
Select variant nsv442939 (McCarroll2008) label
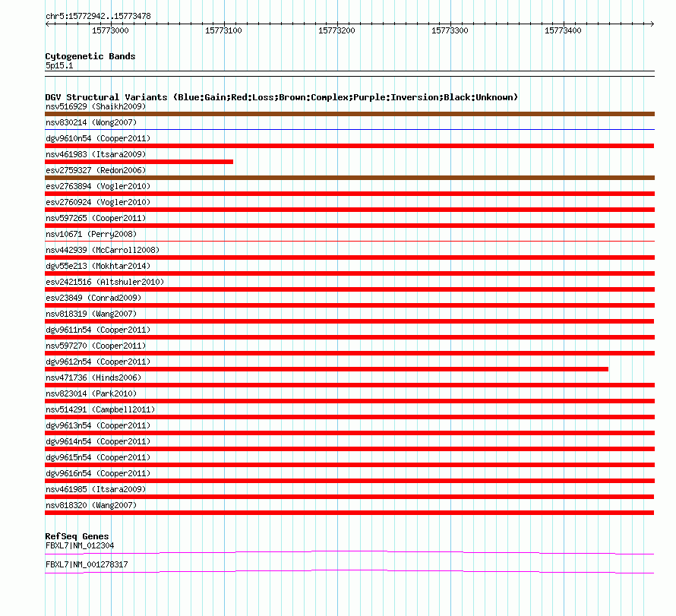point(103,250)
